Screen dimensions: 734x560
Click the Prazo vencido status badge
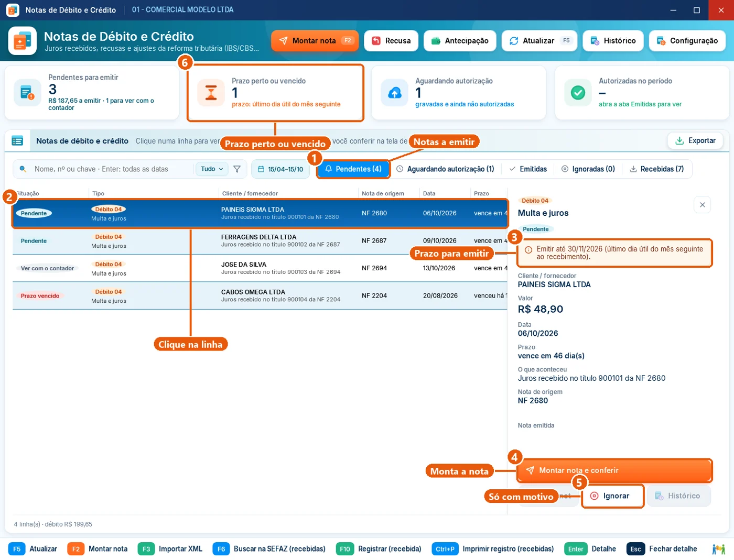[40, 296]
